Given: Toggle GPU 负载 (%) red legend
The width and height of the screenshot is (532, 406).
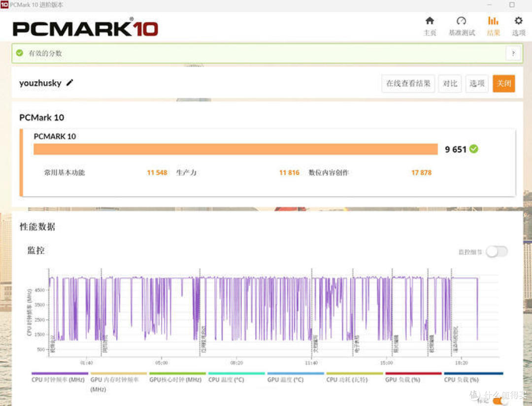Looking at the screenshot, I should 413,377.
